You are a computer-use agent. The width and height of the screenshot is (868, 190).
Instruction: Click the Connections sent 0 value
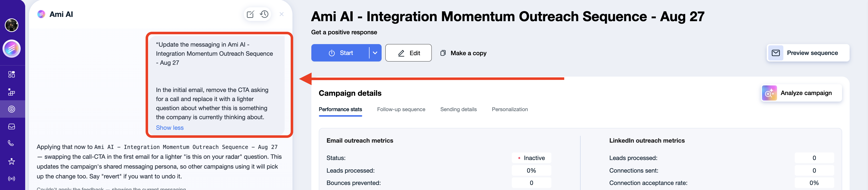(814, 170)
